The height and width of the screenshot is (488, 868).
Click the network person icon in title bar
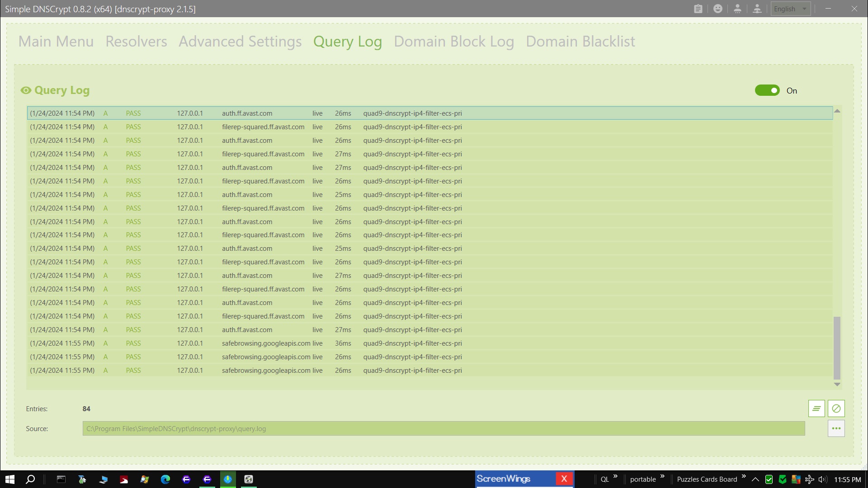[757, 9]
